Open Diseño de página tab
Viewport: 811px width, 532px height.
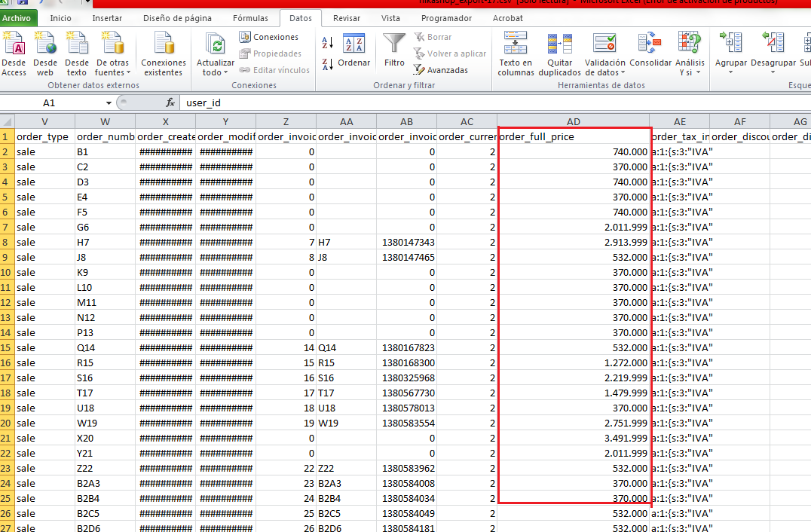click(x=177, y=18)
